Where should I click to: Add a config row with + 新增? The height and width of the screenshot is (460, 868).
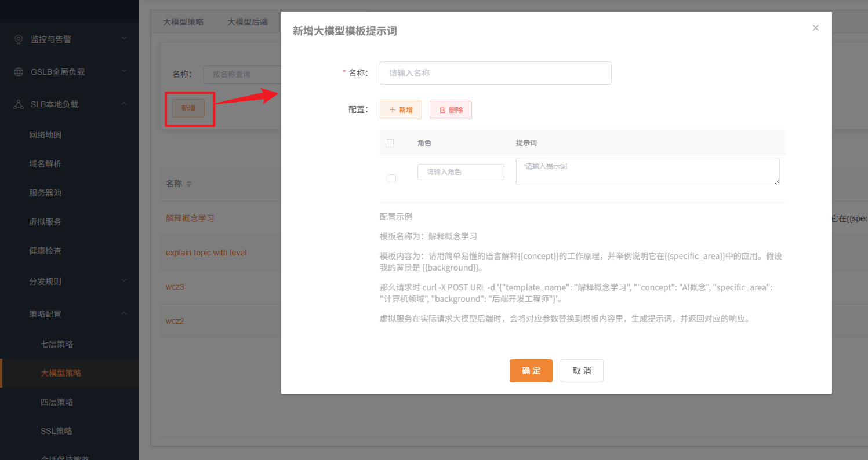pos(401,110)
